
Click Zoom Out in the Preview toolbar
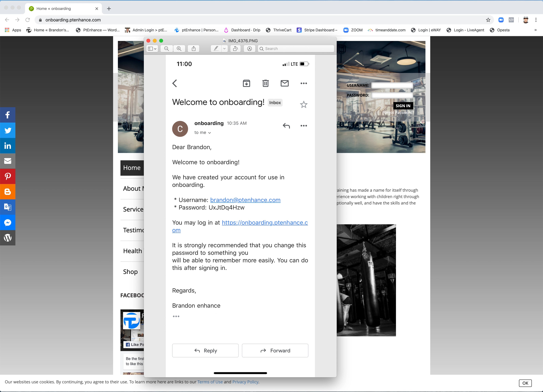167,48
